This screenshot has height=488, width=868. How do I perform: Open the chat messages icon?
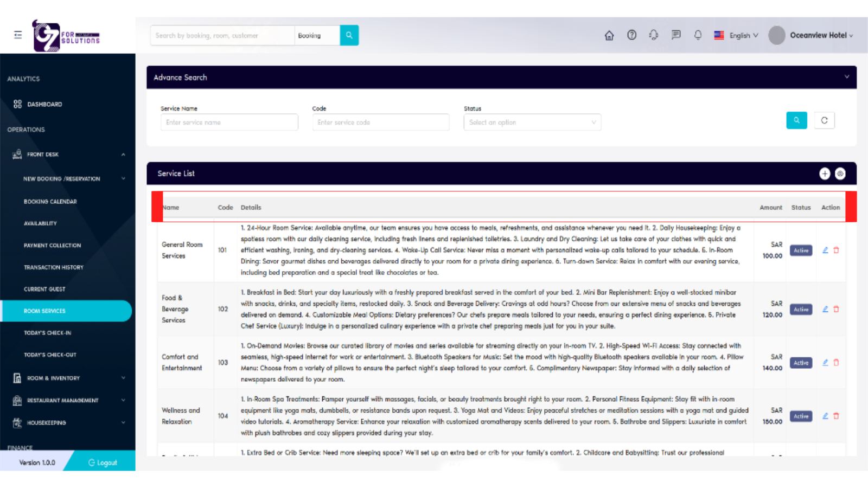click(675, 35)
